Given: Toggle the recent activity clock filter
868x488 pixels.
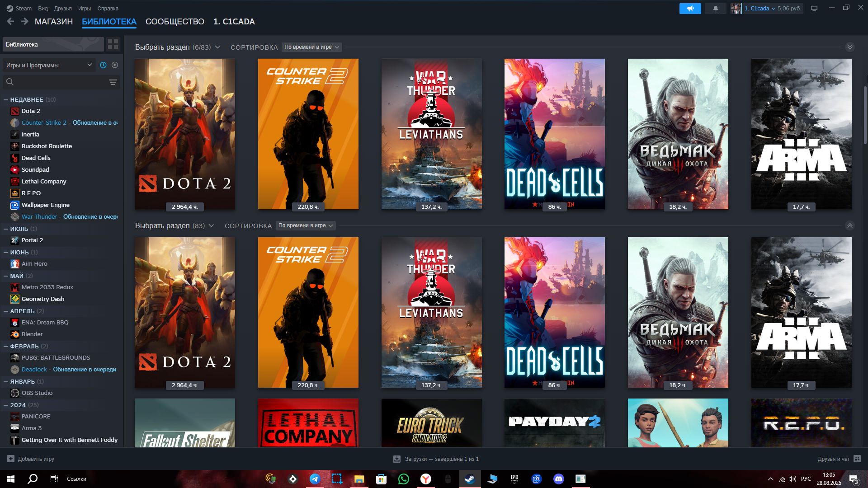Looking at the screenshot, I should pos(103,65).
